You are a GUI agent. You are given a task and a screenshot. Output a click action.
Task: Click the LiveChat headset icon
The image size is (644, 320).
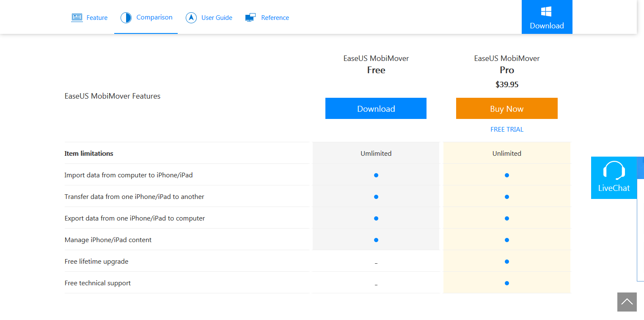pyautogui.click(x=614, y=171)
